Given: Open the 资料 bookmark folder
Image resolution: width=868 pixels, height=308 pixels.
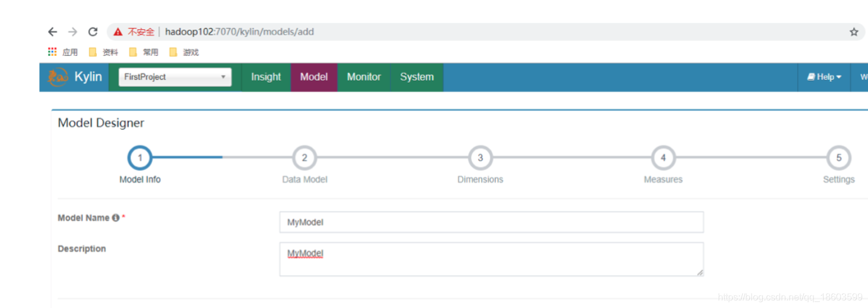Looking at the screenshot, I should [x=103, y=52].
